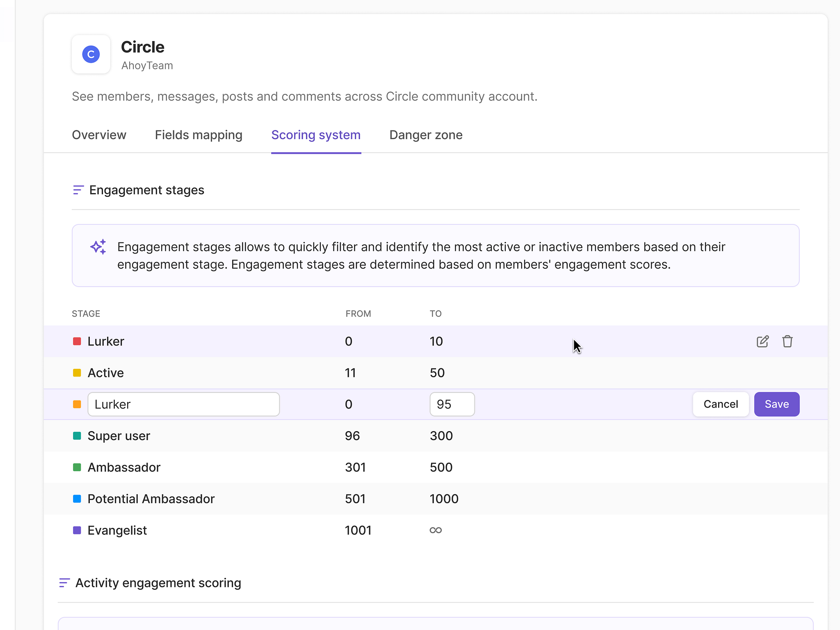
Task: Save the edited engagement stage
Action: click(776, 404)
